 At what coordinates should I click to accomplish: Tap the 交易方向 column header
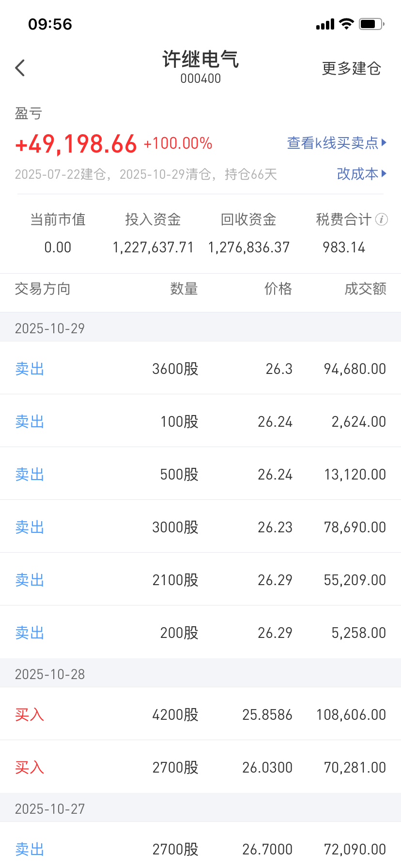point(43,289)
